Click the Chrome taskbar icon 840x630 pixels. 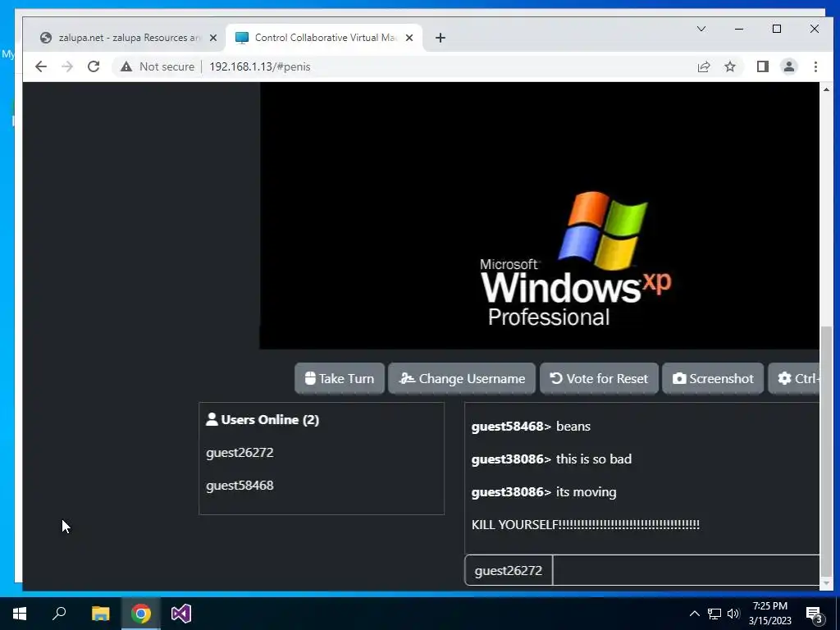pyautogui.click(x=141, y=614)
